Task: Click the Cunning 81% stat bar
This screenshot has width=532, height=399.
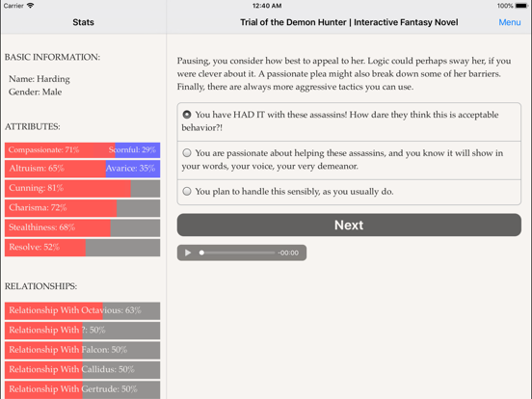Action: 83,188
